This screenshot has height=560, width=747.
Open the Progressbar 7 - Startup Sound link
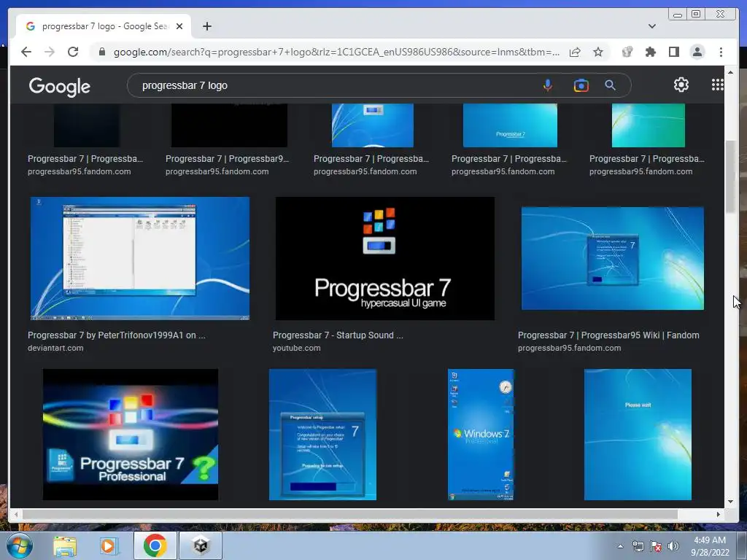[x=338, y=335]
